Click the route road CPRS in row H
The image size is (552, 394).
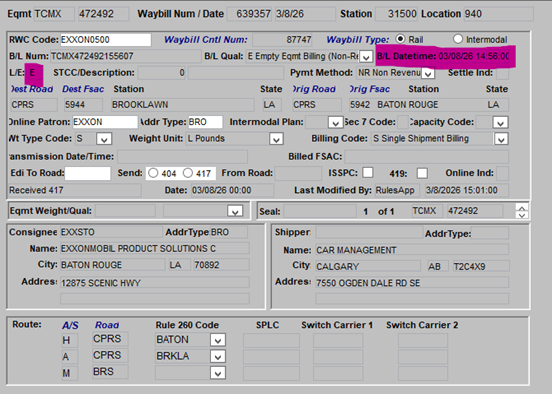point(110,339)
